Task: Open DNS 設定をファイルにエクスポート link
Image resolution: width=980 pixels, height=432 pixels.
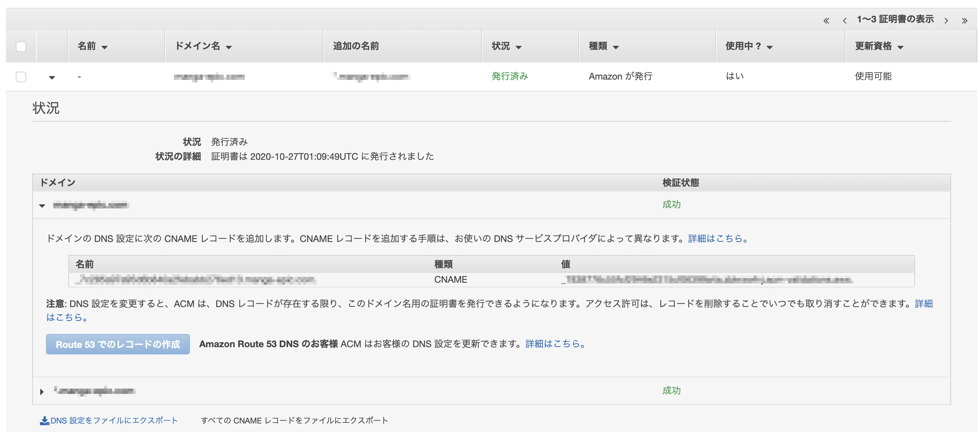Action: [114, 420]
